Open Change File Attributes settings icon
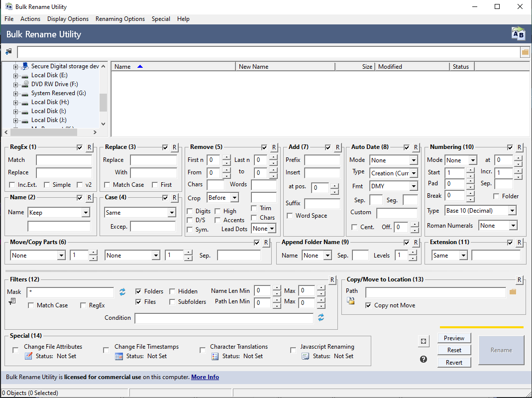Viewport: 532px width, 398px height. pyautogui.click(x=29, y=356)
